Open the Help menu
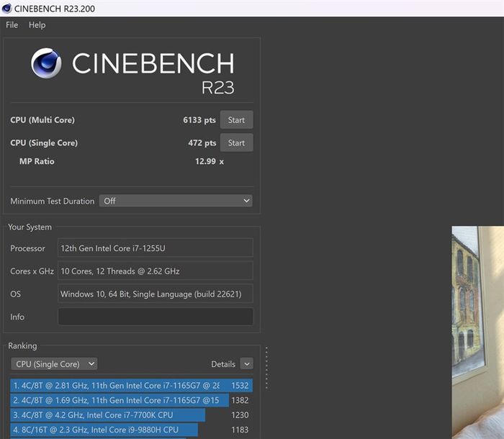This screenshot has width=504, height=439. click(x=37, y=25)
